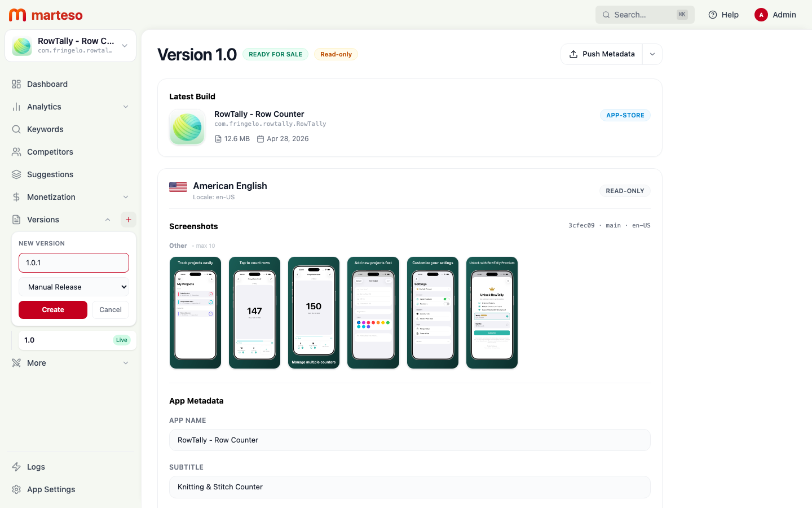
Task: Click the file size icon beside 12.6 MB
Action: coord(218,139)
